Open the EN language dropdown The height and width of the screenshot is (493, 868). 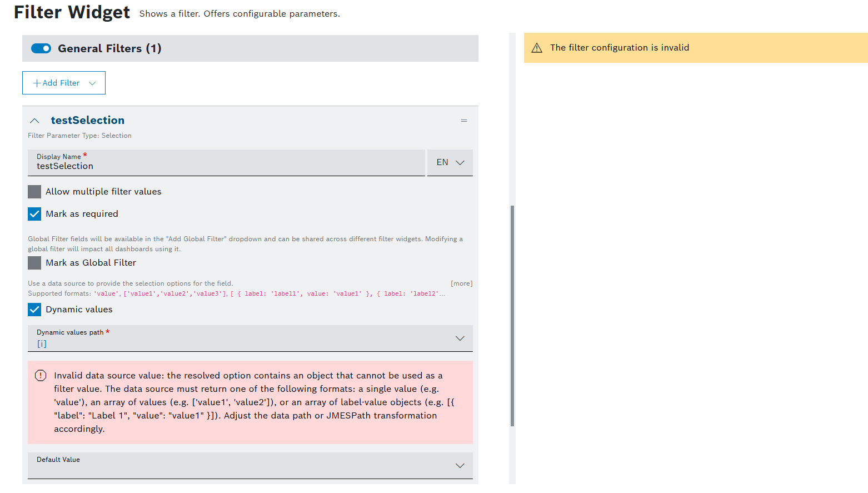pos(450,163)
